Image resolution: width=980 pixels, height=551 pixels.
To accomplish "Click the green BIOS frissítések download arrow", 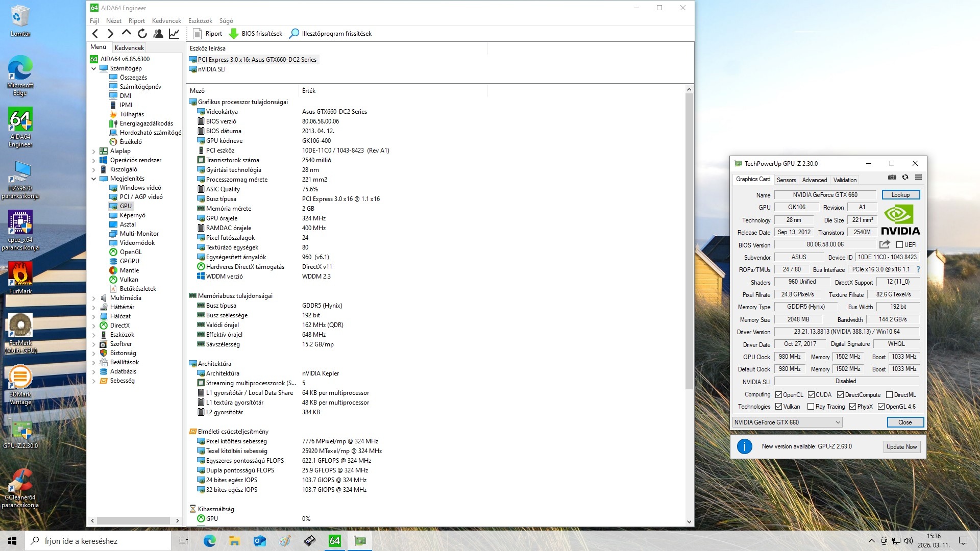I will [x=234, y=34].
